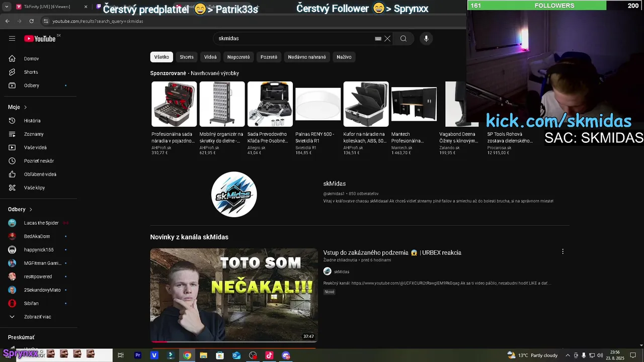Open Adobe Premiere Pro from taskbar
Screen dimensions: 644x362
point(138,355)
